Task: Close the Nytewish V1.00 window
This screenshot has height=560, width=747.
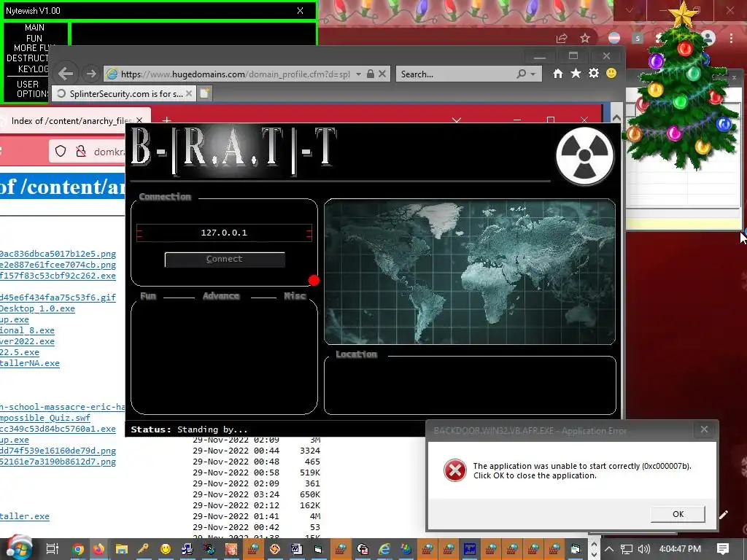Action: (x=300, y=10)
